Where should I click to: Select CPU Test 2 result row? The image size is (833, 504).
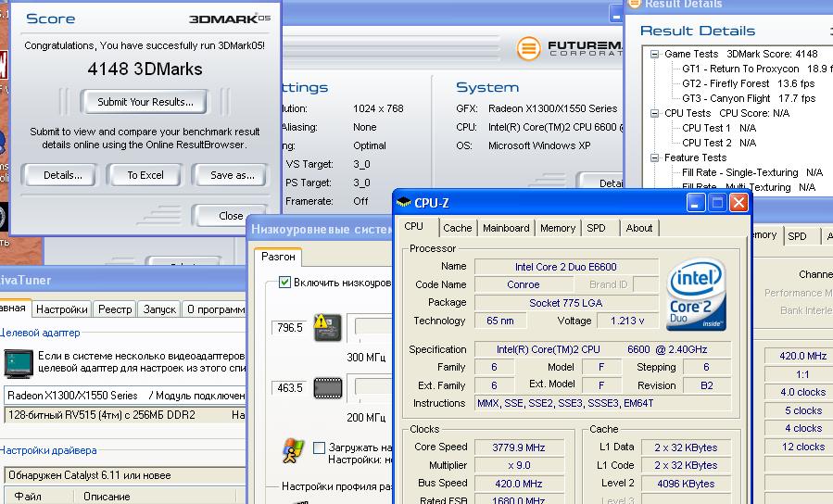(719, 143)
